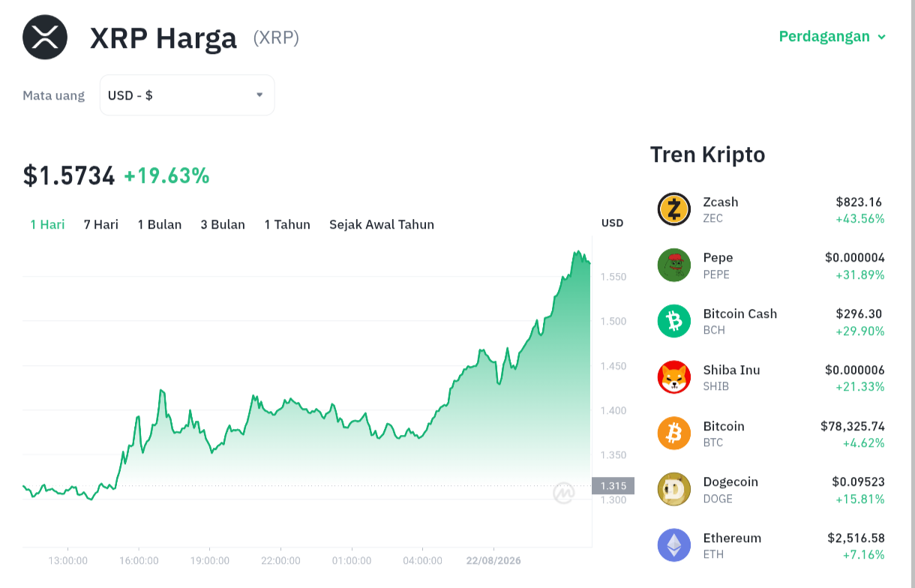This screenshot has width=915, height=588.
Task: Click the CoinMarketCap watermark on chart
Action: pos(564,493)
